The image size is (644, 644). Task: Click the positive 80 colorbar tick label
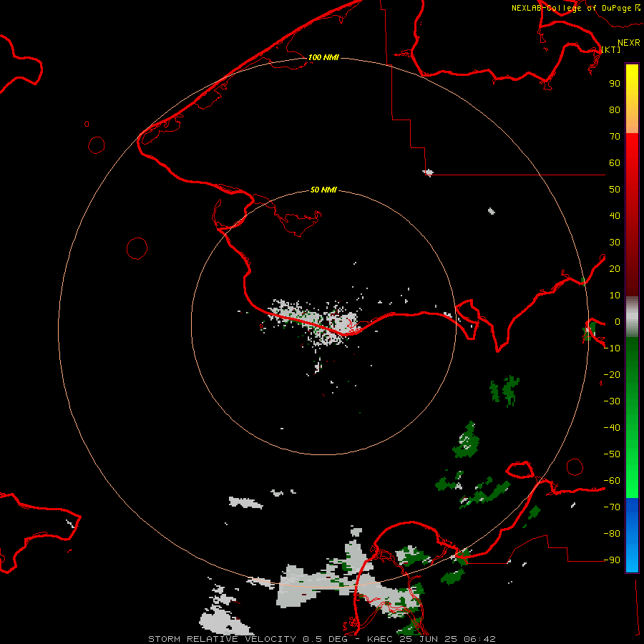tap(615, 110)
